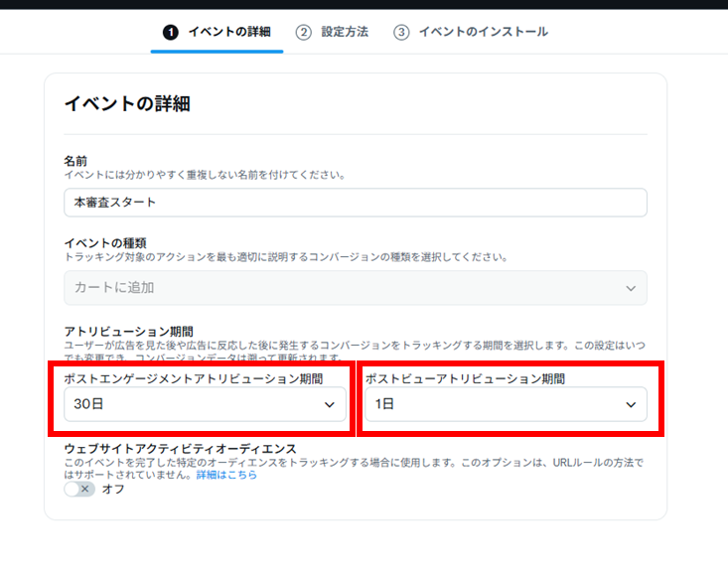Click the step 1 number circle icon

point(171,32)
